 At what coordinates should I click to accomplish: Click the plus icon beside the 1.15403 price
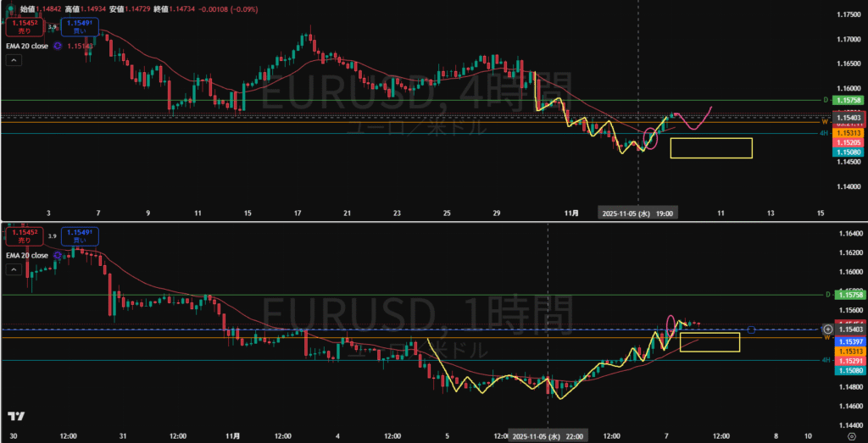pos(827,329)
